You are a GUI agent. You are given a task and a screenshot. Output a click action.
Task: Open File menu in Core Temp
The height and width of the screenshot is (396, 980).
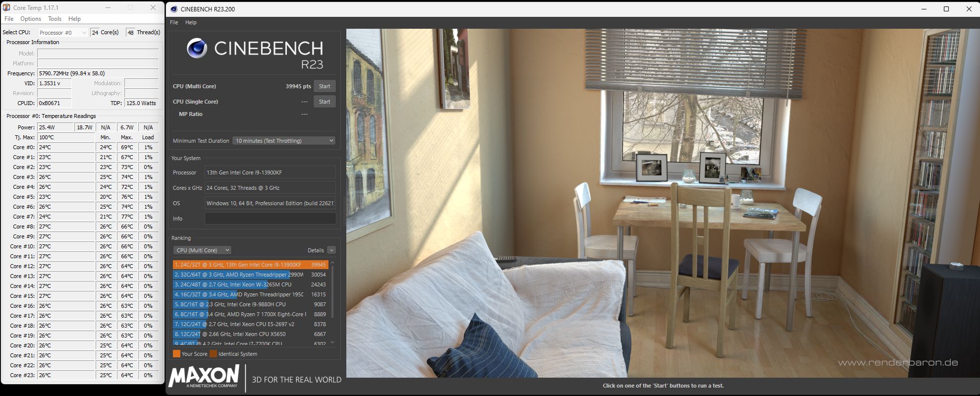coord(9,19)
